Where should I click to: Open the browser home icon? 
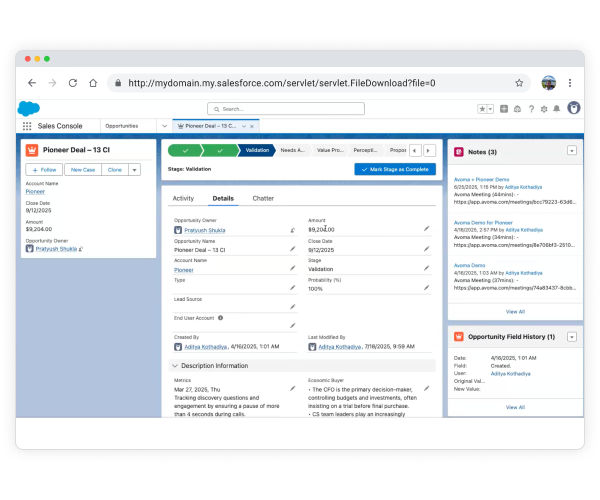(93, 83)
